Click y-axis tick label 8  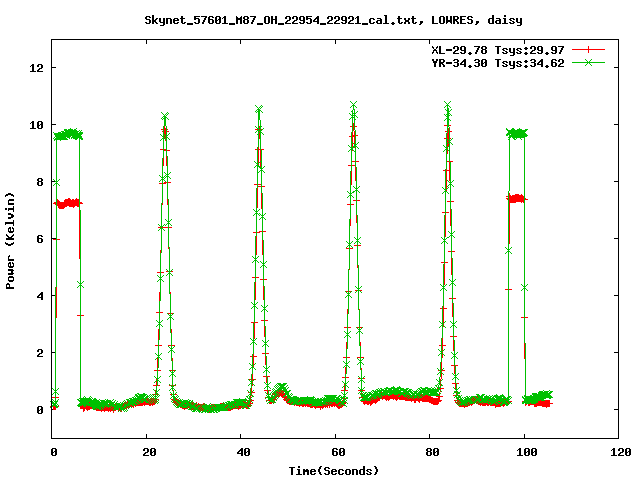(x=40, y=182)
